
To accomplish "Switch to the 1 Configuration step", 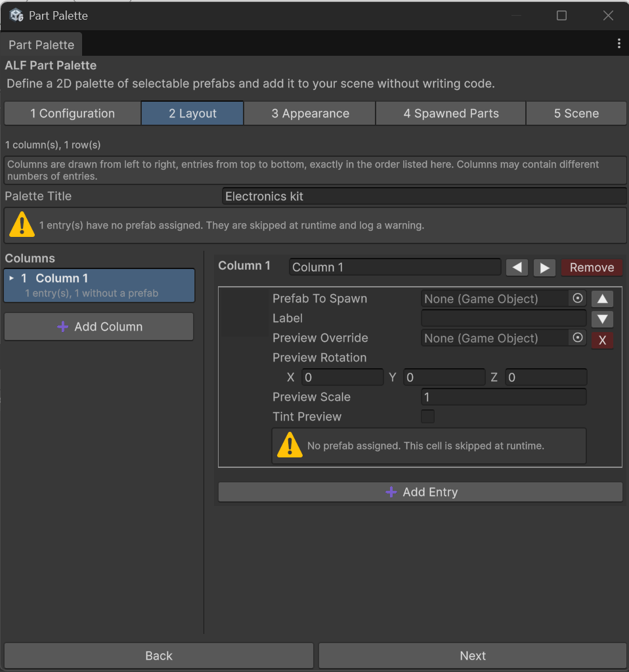I will (72, 113).
